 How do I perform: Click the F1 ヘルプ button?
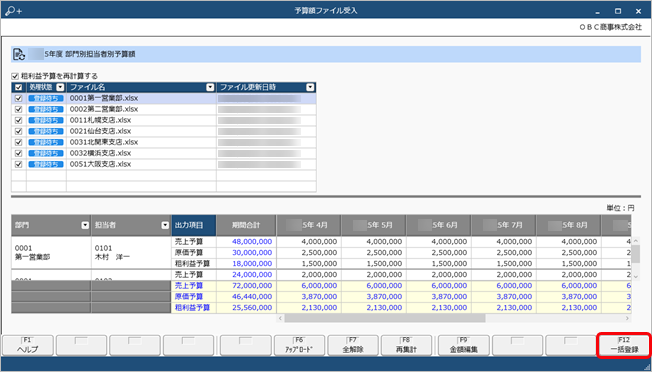coord(28,345)
